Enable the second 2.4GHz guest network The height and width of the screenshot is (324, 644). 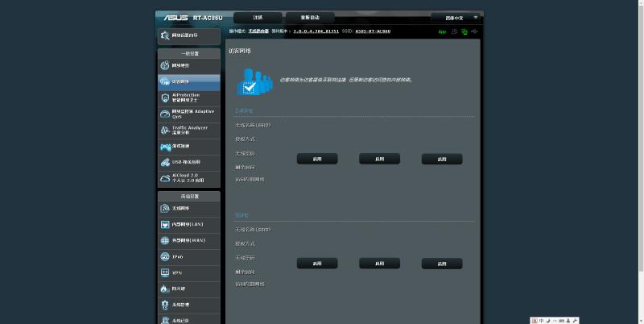pyautogui.click(x=379, y=159)
